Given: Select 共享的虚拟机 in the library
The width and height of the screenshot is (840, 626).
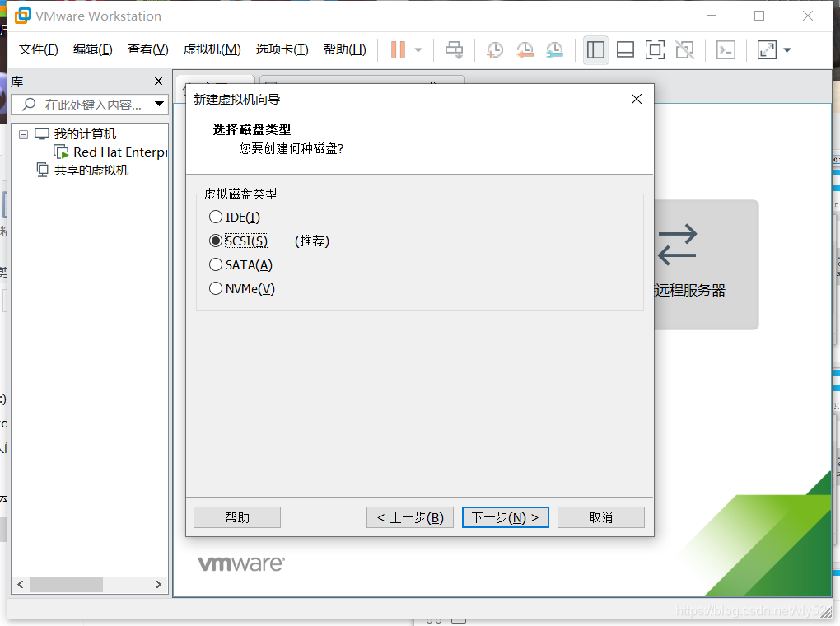Looking at the screenshot, I should (x=91, y=171).
